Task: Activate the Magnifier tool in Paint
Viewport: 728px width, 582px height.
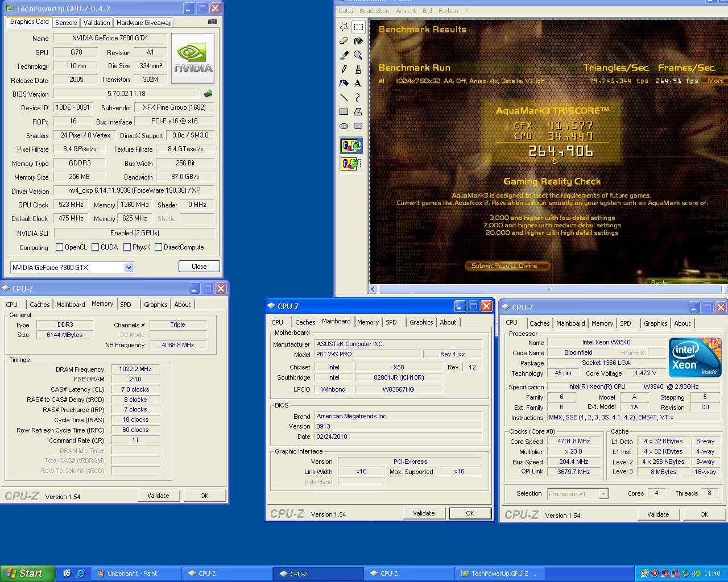Action: 358,55
